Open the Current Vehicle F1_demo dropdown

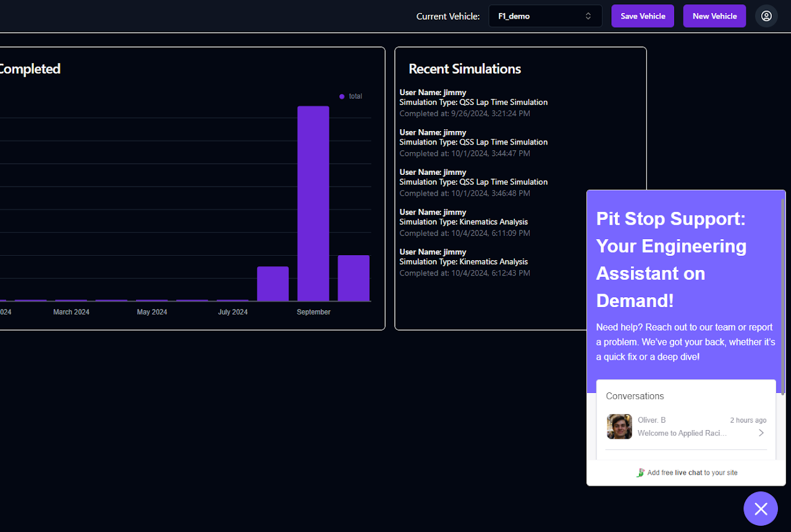coord(545,16)
